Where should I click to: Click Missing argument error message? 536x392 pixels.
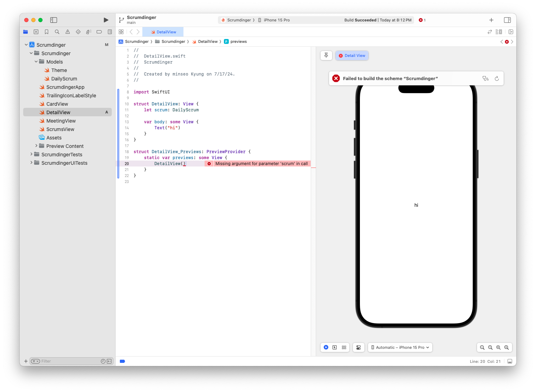(x=261, y=164)
